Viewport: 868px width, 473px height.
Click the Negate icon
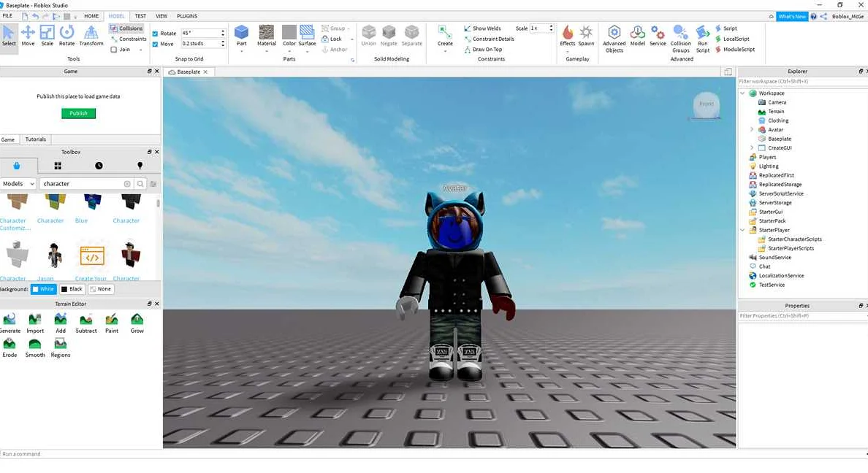click(x=389, y=32)
